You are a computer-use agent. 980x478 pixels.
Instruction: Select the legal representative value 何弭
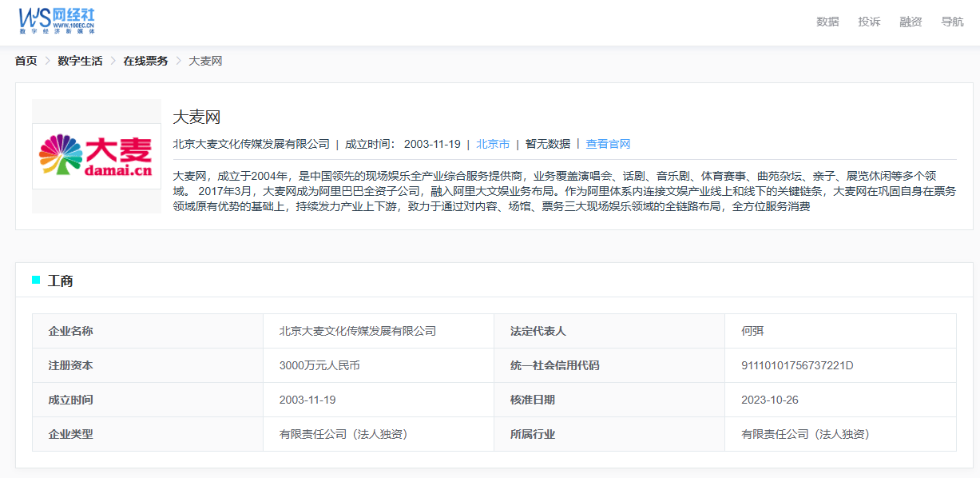point(840,331)
